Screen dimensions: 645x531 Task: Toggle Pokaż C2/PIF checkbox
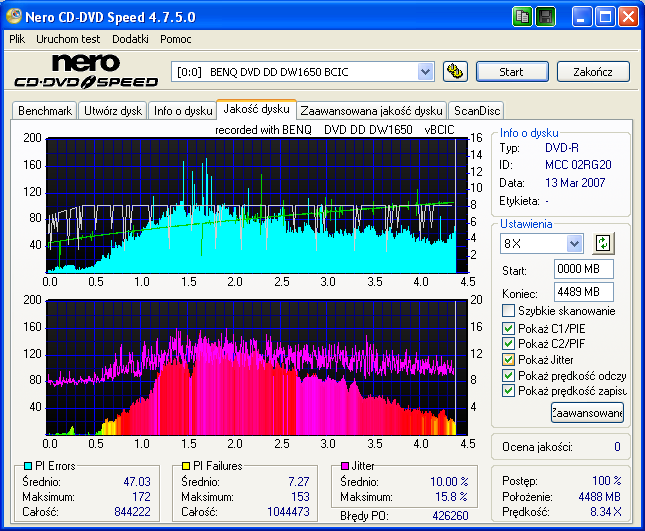pos(508,343)
